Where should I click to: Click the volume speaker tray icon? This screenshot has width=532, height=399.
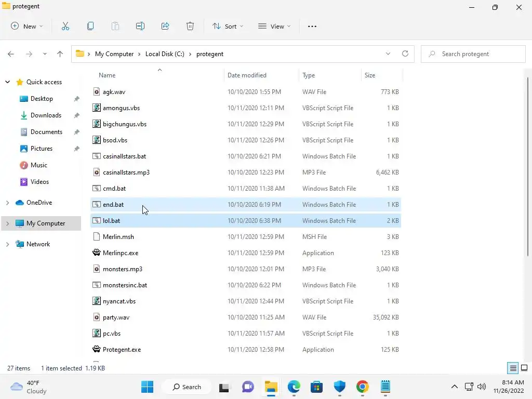pos(482,387)
